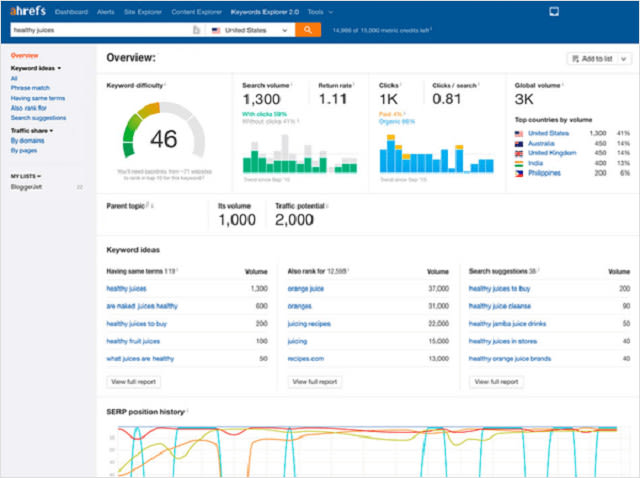The height and width of the screenshot is (478, 640).
Task: Click the India flag icon
Action: 519,163
